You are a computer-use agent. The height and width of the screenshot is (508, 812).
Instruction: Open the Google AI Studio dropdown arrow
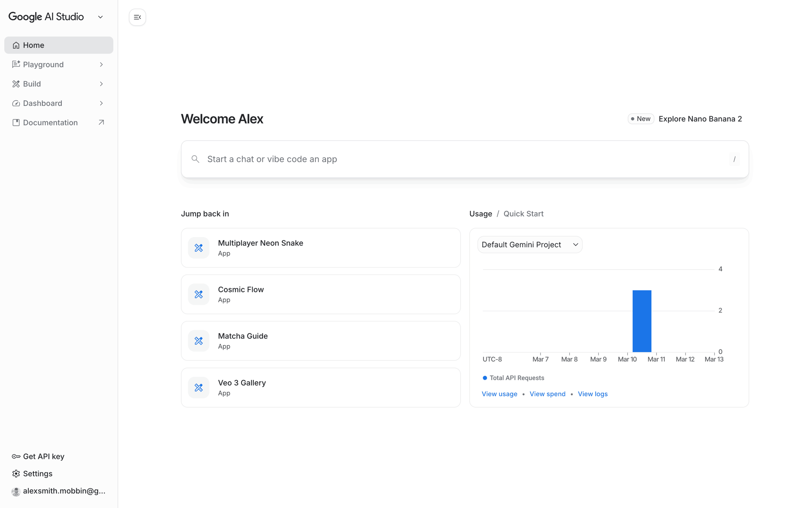click(100, 17)
